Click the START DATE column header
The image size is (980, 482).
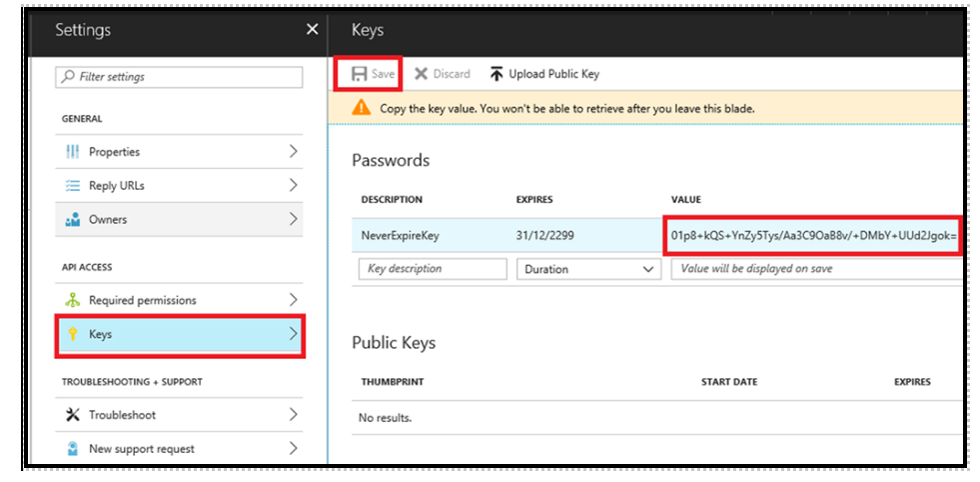[x=729, y=382]
